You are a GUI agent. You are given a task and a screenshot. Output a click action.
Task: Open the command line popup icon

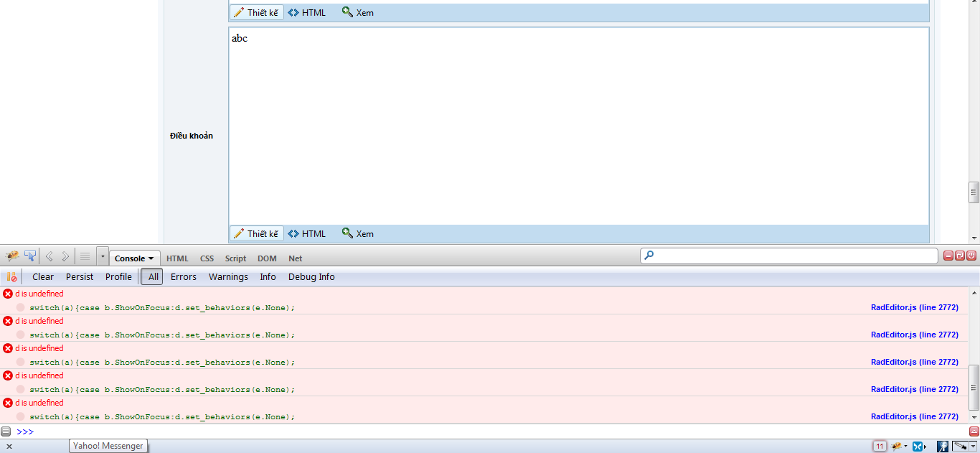6,431
